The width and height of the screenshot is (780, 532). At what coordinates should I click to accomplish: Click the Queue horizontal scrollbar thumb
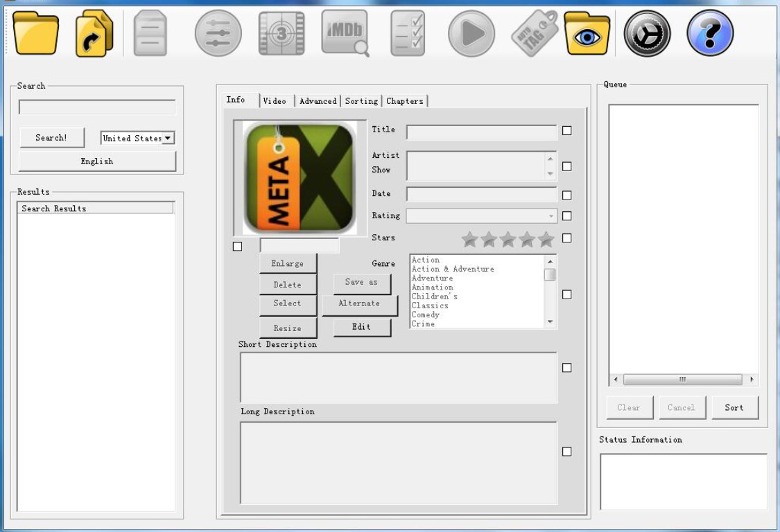tap(682, 380)
